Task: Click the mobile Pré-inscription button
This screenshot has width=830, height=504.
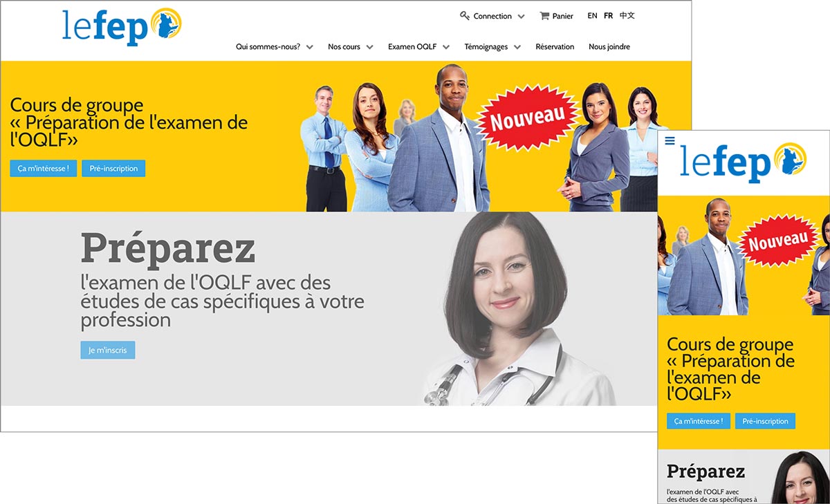Action: 765,421
